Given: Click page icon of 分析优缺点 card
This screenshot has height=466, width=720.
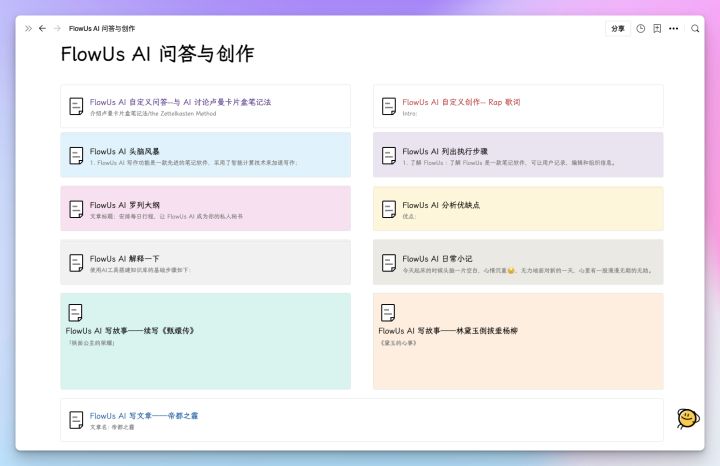Looking at the screenshot, I should [388, 209].
